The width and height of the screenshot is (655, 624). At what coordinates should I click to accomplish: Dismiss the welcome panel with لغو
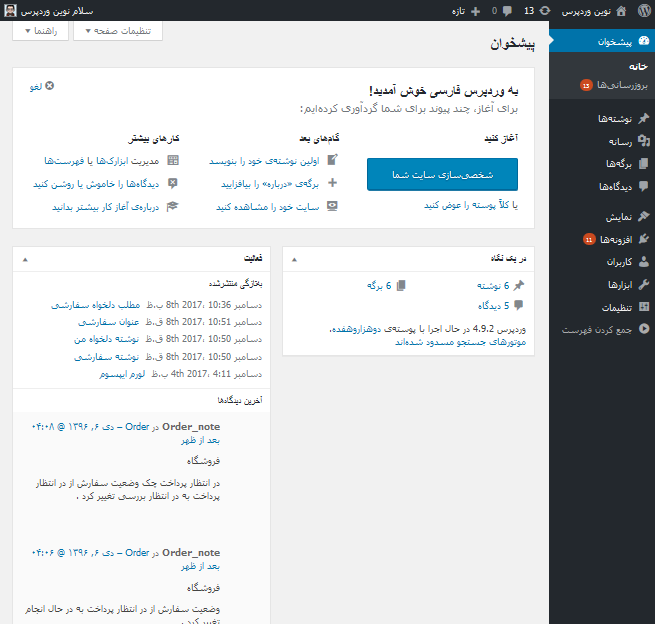pyautogui.click(x=42, y=86)
